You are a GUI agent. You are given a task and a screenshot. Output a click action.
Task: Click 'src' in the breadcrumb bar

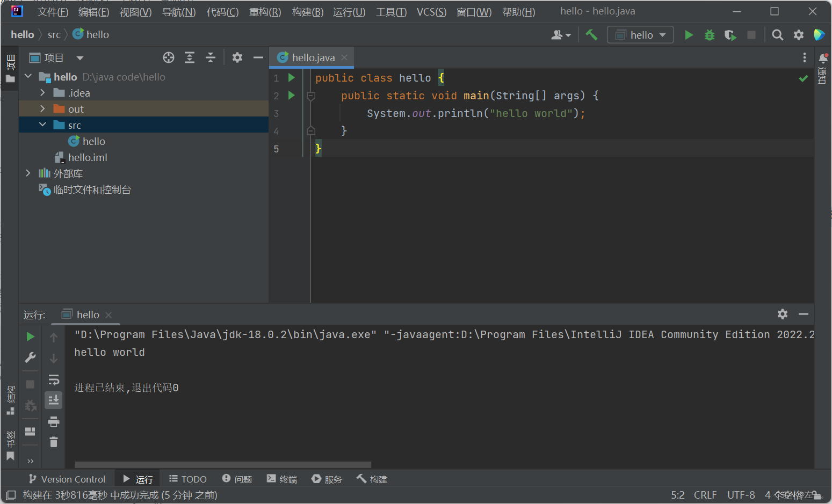54,34
